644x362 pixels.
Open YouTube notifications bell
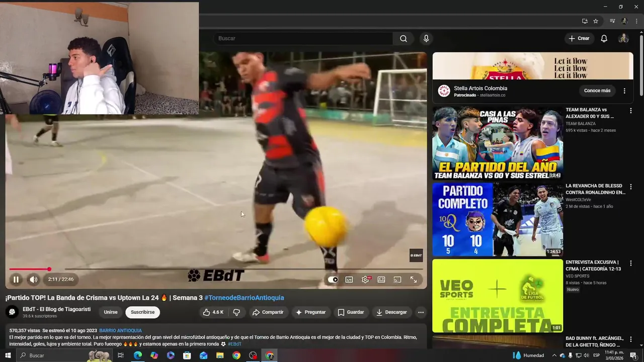(x=604, y=39)
